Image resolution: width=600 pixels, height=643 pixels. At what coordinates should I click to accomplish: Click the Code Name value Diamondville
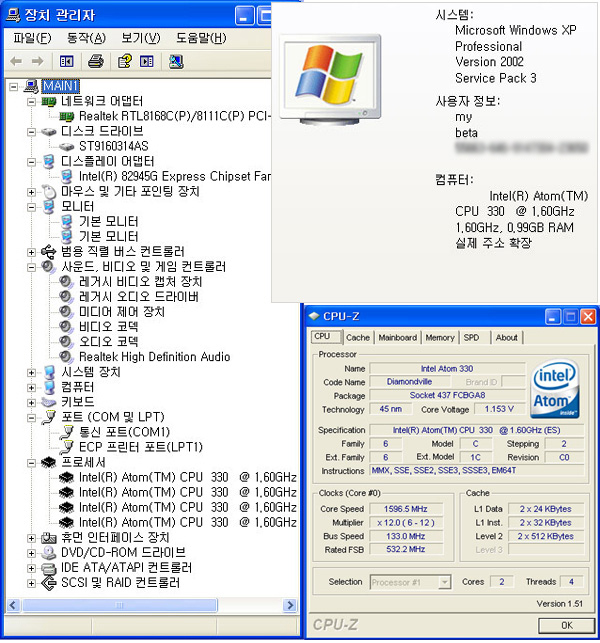tap(409, 382)
